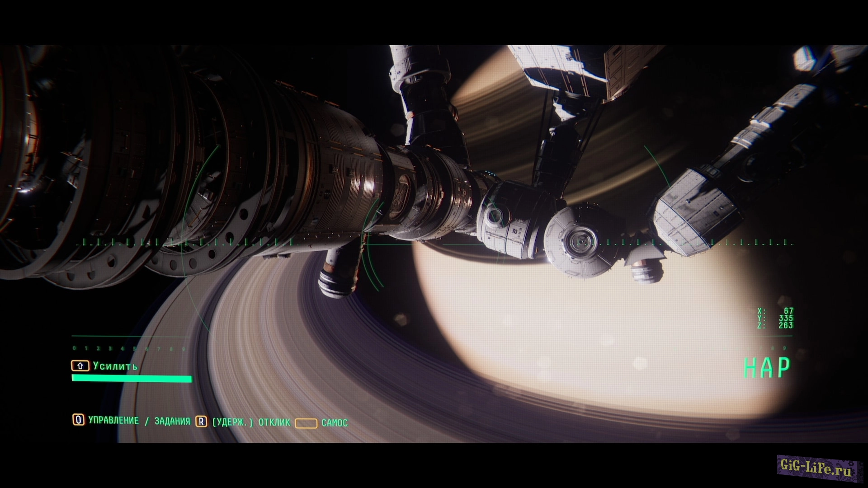This screenshot has height=488, width=868.
Task: Click the number 2 marking on module
Action: pos(514,231)
